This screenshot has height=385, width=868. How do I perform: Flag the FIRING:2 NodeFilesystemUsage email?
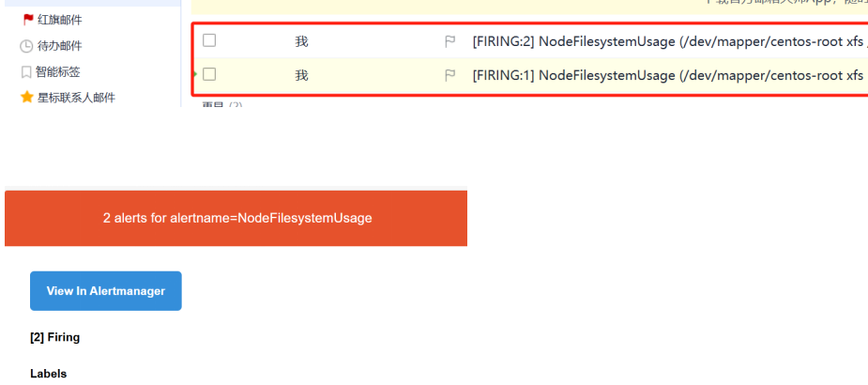click(x=450, y=41)
